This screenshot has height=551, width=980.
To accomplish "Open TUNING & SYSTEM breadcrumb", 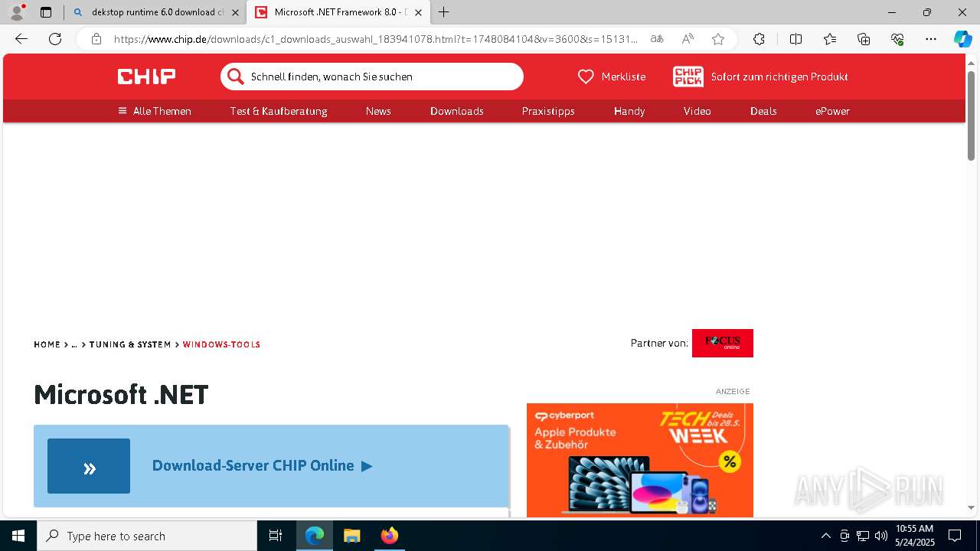I will coord(130,344).
